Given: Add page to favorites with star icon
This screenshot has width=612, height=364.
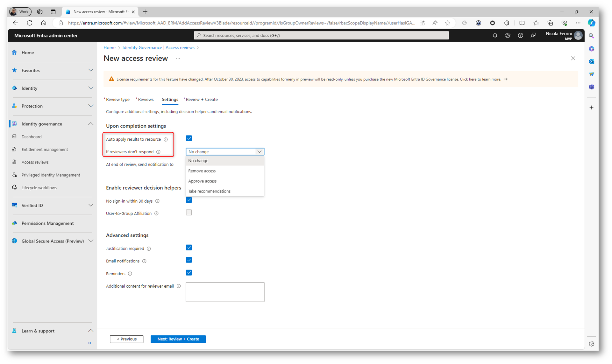Looking at the screenshot, I should [x=447, y=23].
